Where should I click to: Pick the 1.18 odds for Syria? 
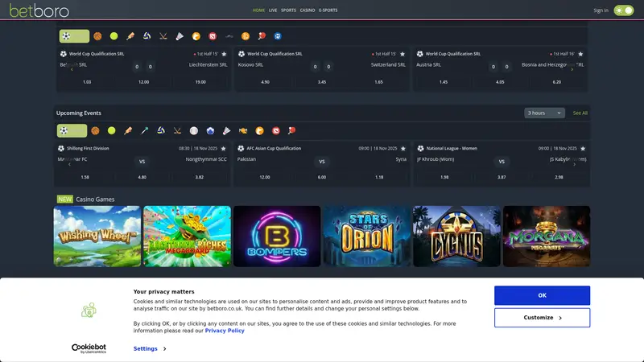[379, 177]
